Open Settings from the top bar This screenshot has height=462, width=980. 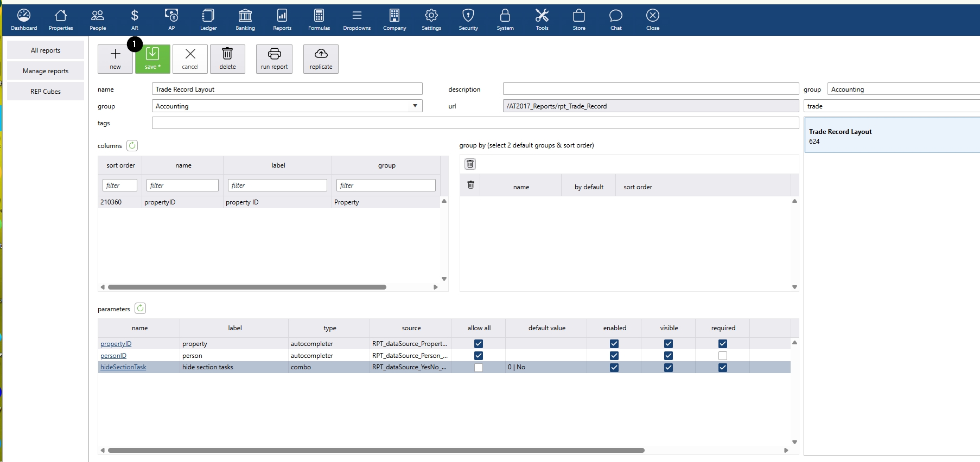tap(431, 20)
